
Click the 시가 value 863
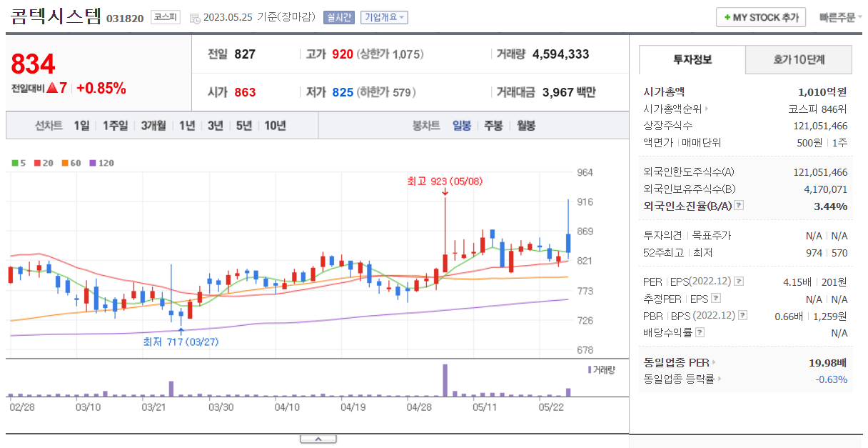tap(245, 92)
